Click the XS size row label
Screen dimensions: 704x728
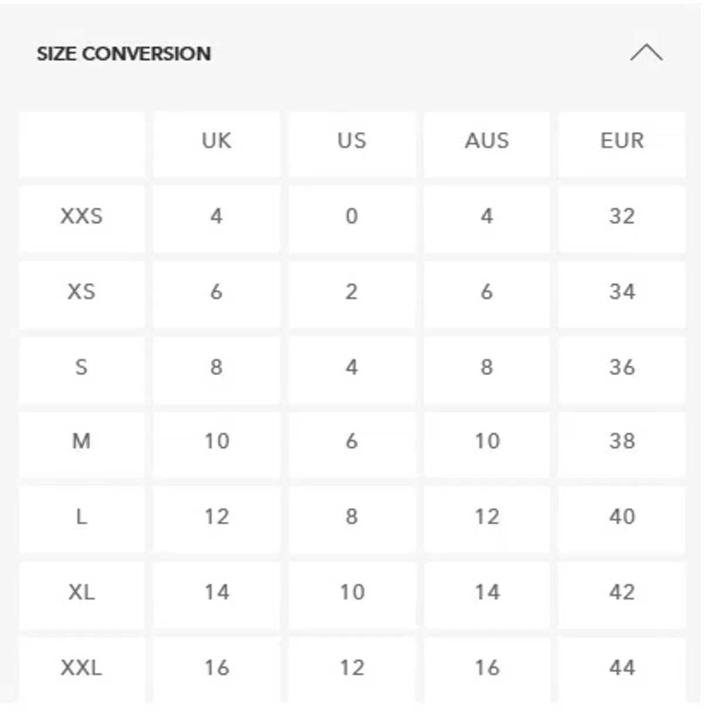pos(82,292)
